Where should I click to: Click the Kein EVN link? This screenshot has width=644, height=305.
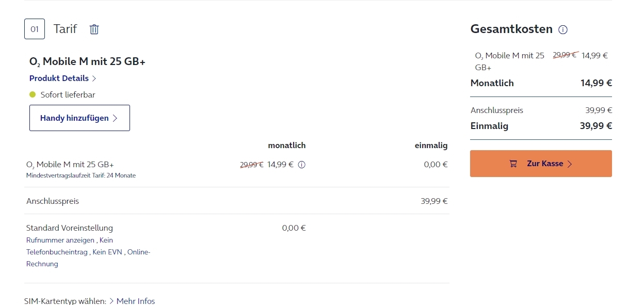pos(107,252)
